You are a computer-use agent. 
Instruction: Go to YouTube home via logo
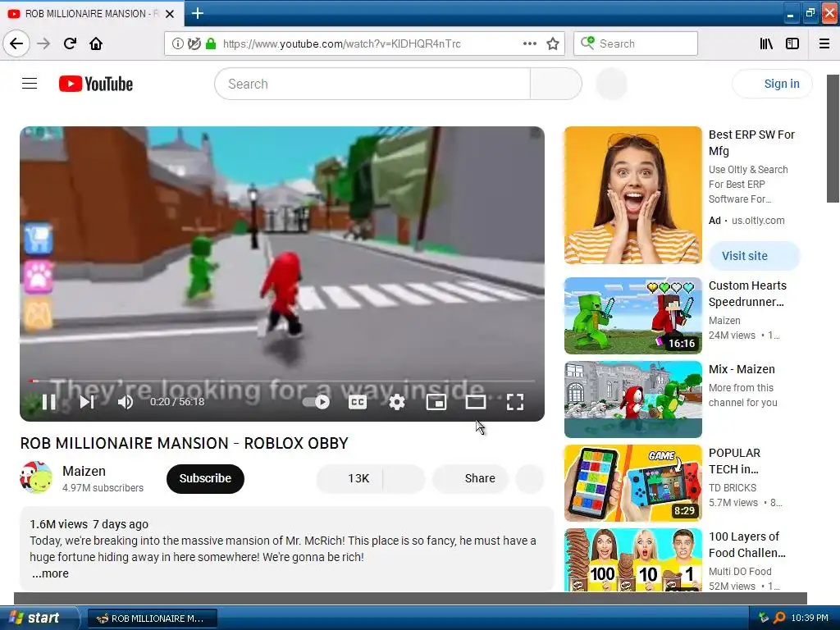coord(96,84)
